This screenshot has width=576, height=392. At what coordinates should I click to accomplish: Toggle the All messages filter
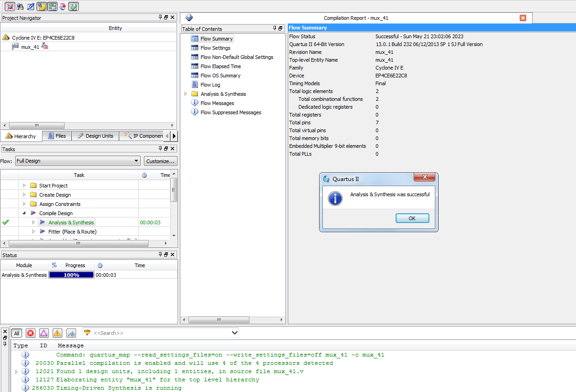pos(17,333)
